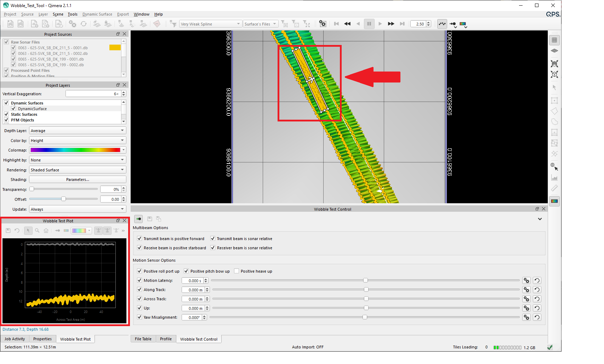Select the 2D grid view icon in right sidebar
The image size is (604, 364).
(x=554, y=40)
